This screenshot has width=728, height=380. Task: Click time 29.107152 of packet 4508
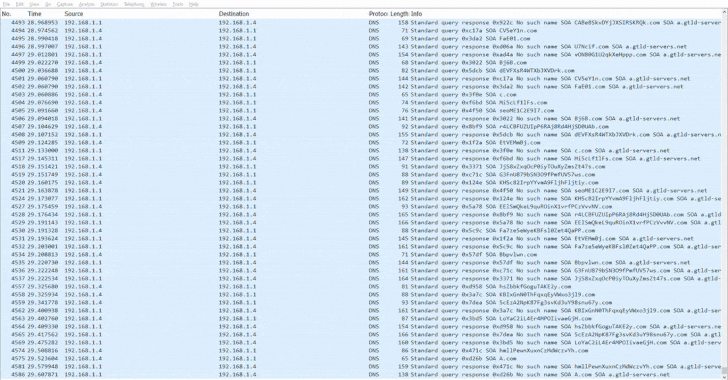(x=42, y=135)
